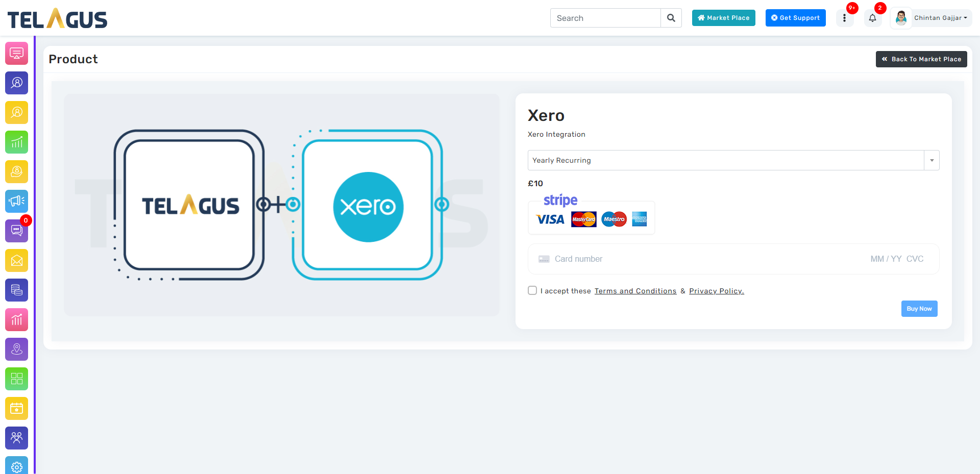Open the Terms and Conditions link
The height and width of the screenshot is (474, 980).
(635, 291)
